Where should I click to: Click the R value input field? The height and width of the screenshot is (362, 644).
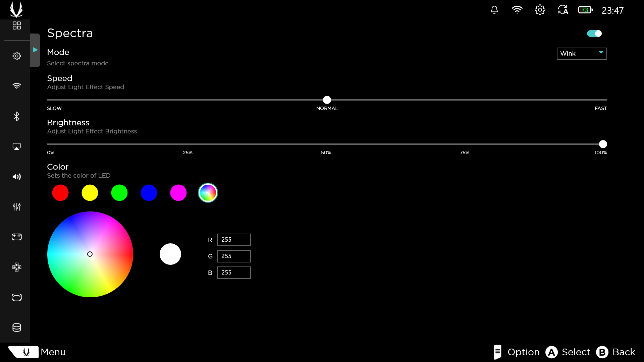234,240
